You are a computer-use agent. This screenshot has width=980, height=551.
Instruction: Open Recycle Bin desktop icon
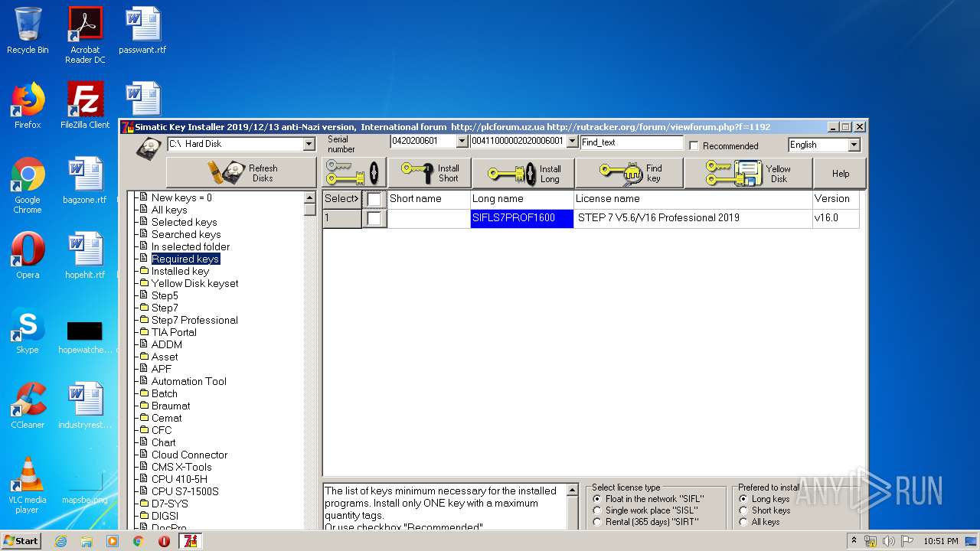click(28, 31)
